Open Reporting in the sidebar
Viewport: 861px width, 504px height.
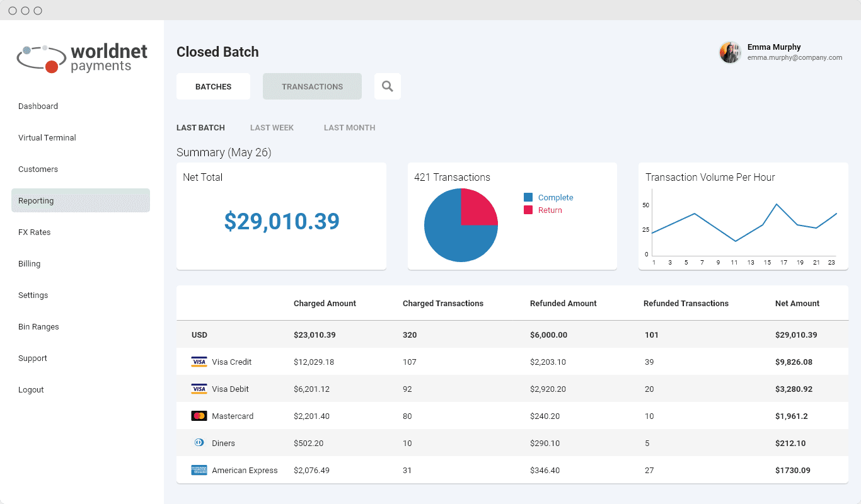(x=36, y=200)
